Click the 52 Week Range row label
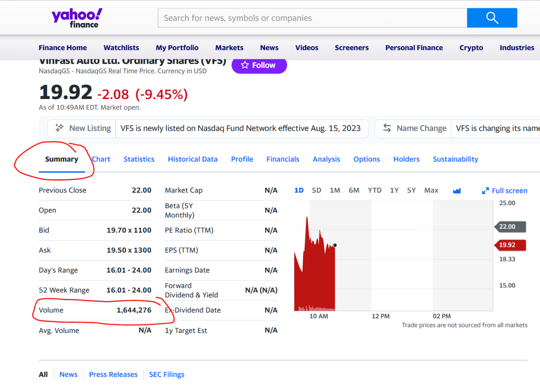540x392 pixels. point(64,290)
